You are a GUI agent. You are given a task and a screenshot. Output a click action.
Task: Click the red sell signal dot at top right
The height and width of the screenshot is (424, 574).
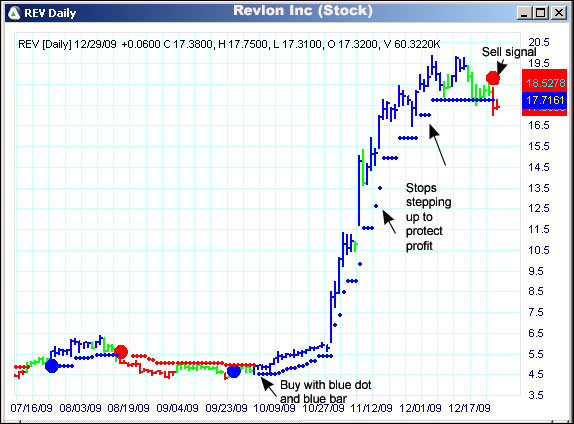pos(493,78)
